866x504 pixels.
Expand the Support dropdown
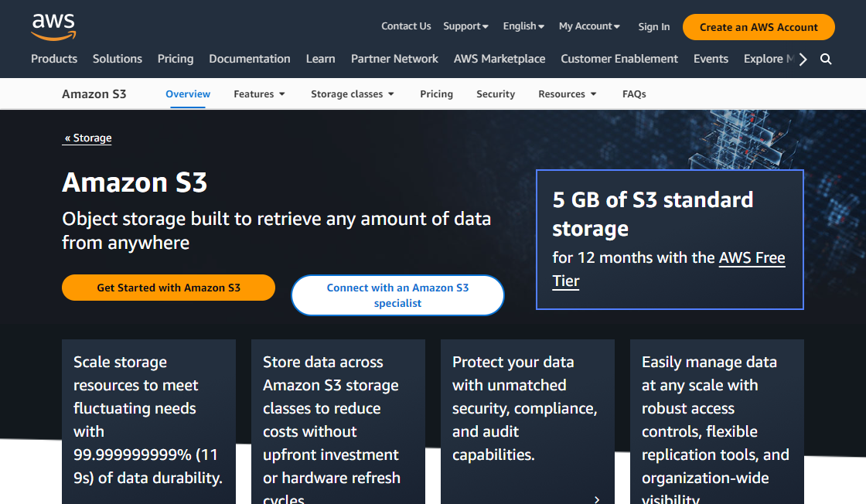465,26
